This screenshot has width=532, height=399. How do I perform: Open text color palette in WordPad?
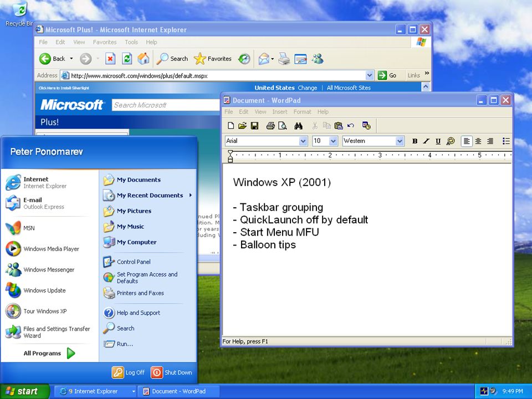(x=450, y=141)
